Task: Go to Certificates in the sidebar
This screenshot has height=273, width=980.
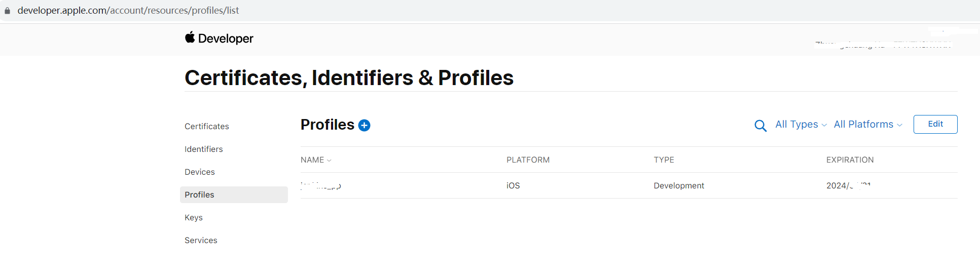Action: (x=207, y=126)
